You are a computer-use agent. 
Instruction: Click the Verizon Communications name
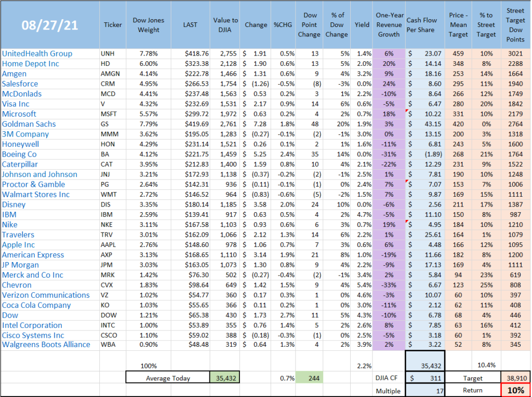pyautogui.click(x=46, y=295)
